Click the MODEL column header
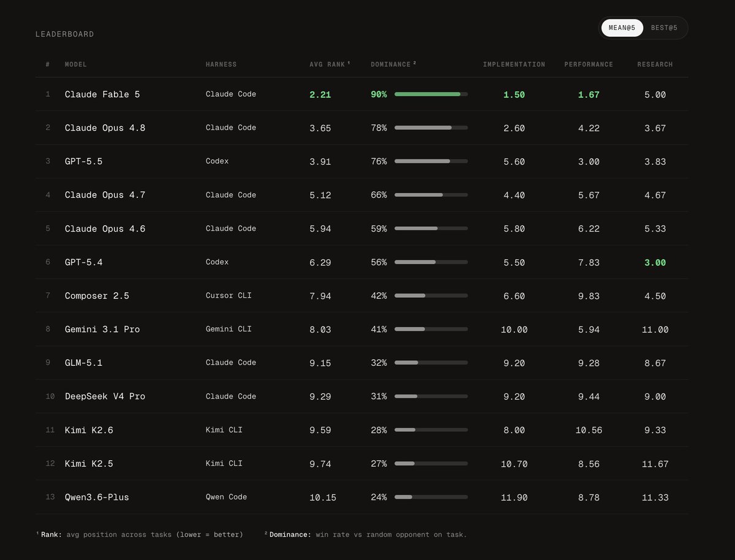The width and height of the screenshot is (735, 560). point(76,64)
